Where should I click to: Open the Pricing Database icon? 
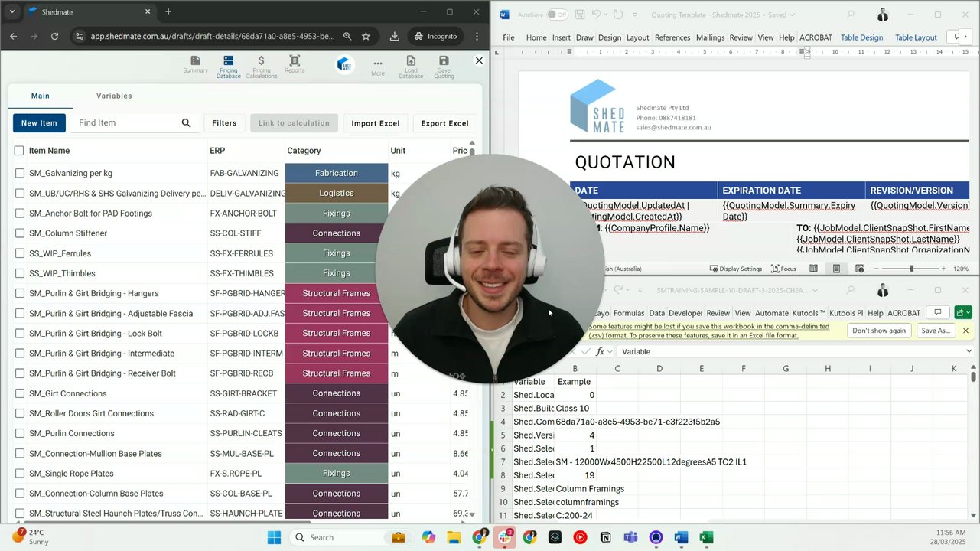(x=228, y=67)
